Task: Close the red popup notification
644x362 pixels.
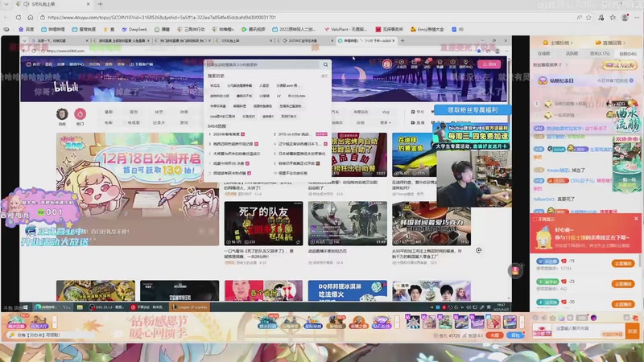Action: pos(636,219)
